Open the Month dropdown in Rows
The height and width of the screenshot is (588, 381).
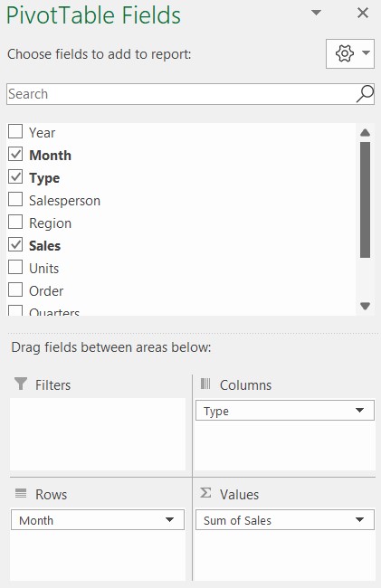[169, 520]
